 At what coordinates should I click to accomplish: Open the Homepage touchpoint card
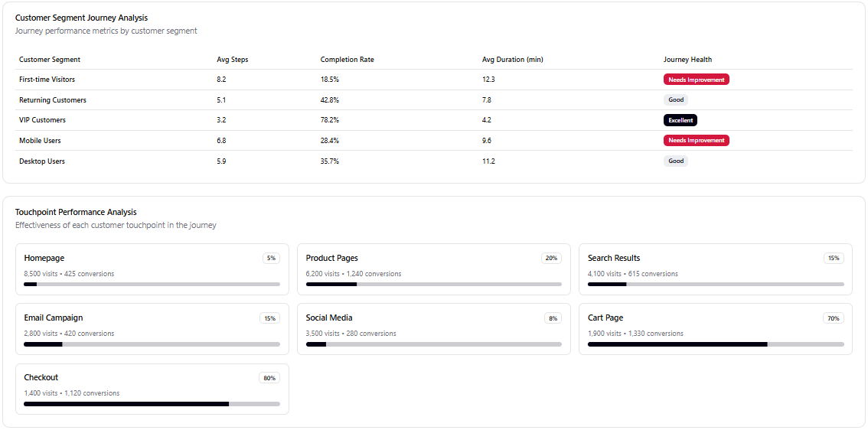pos(152,269)
